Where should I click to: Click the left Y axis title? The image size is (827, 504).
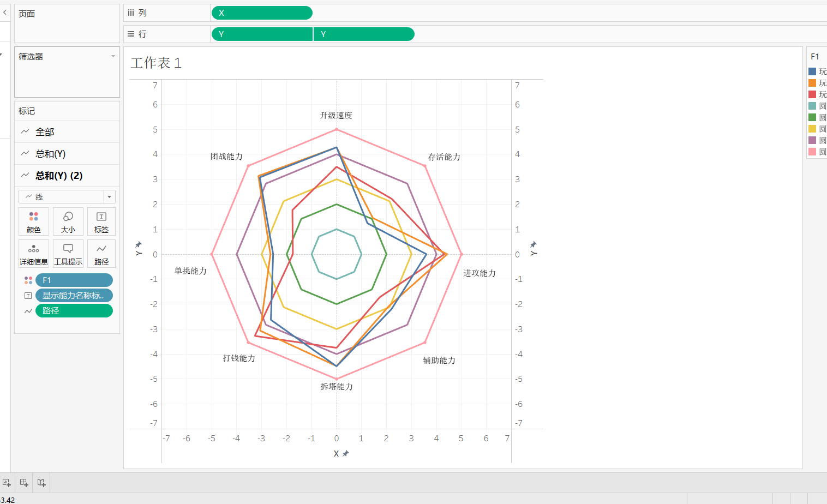pyautogui.click(x=139, y=254)
